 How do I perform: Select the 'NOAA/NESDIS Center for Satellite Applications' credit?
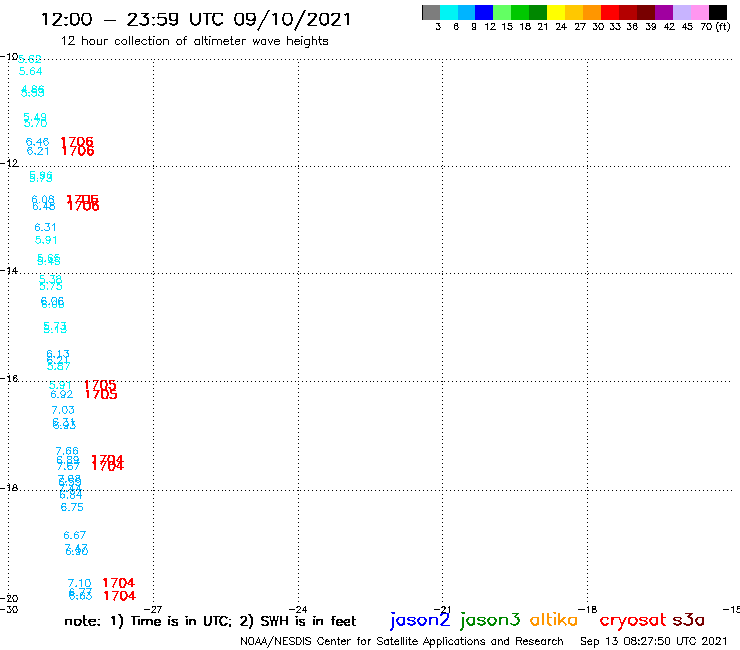click(x=362, y=641)
